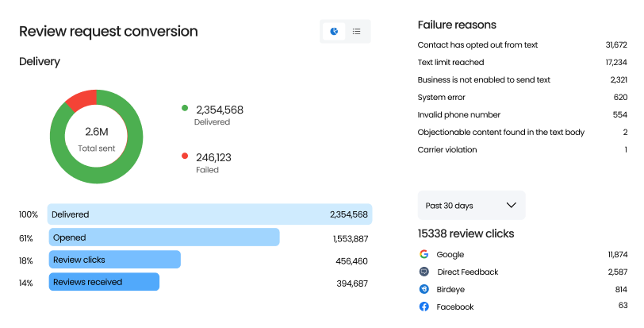Click the 2,587 Direct Feedback value
Screen dimensions: 644x328
(x=618, y=272)
